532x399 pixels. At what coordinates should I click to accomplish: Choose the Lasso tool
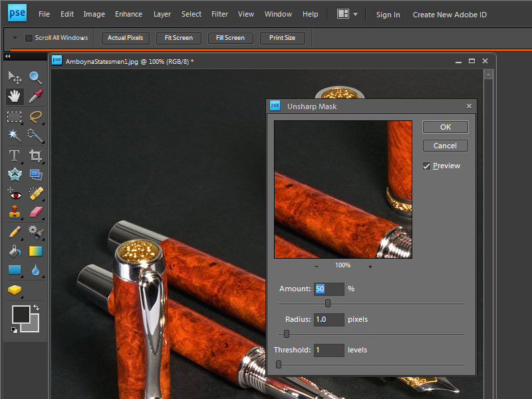click(x=35, y=116)
